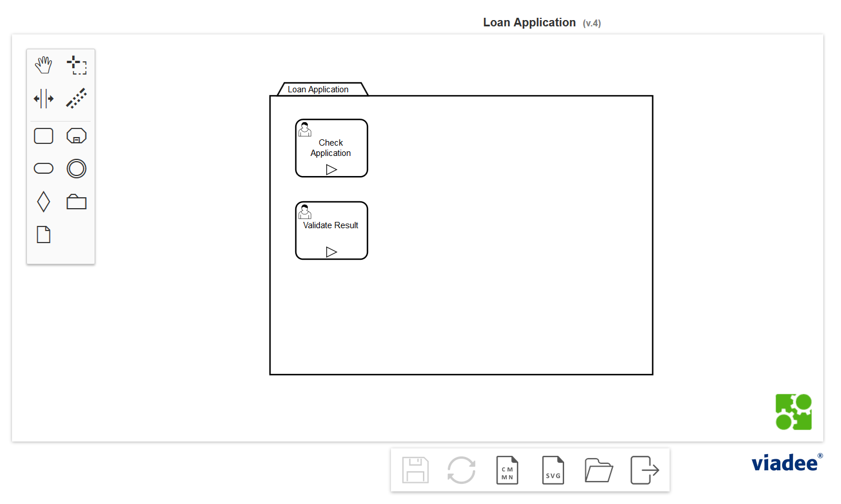
Task: Create a diamond criterion shape
Action: pos(44,202)
